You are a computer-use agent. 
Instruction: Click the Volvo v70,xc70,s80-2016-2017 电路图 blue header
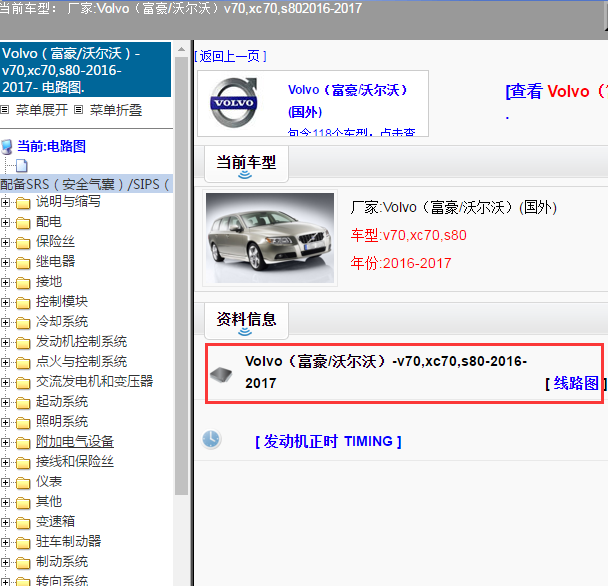[85, 70]
